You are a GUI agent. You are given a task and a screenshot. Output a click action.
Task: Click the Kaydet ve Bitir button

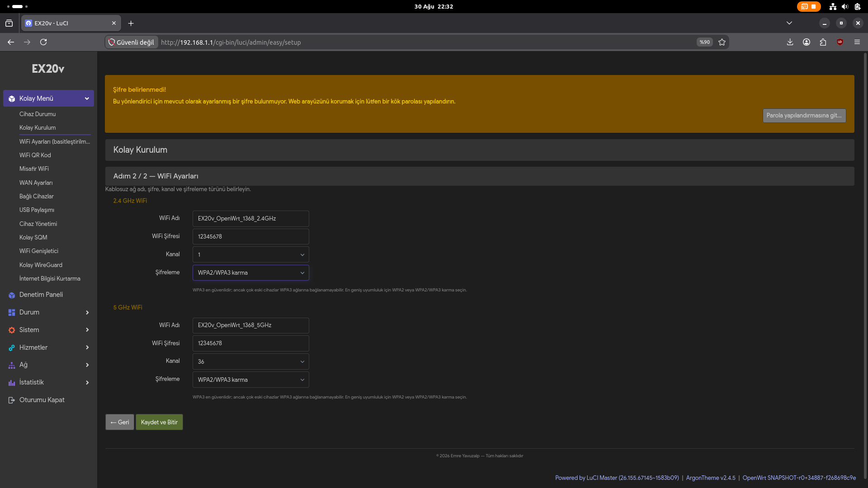160,422
